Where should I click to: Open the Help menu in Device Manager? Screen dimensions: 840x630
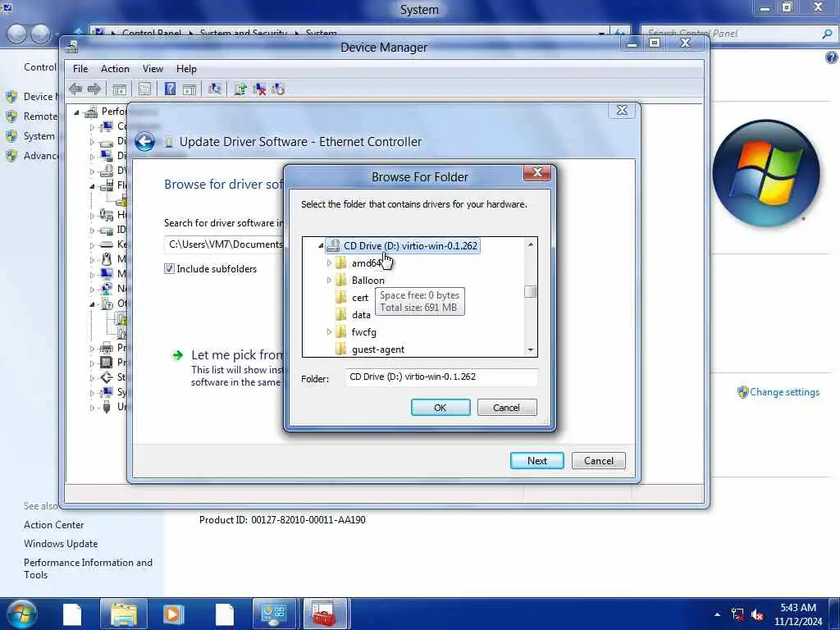[186, 69]
